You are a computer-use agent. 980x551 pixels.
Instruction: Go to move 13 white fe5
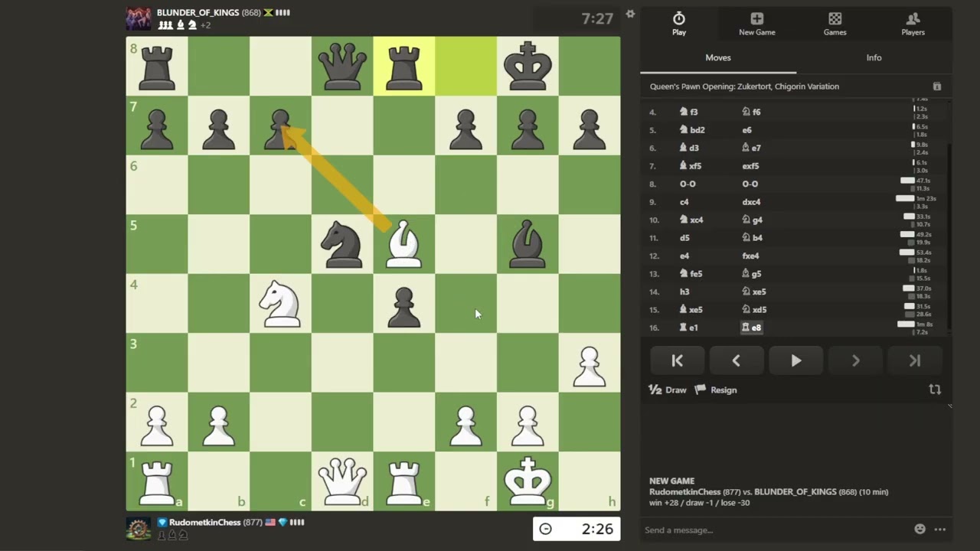[x=691, y=274]
